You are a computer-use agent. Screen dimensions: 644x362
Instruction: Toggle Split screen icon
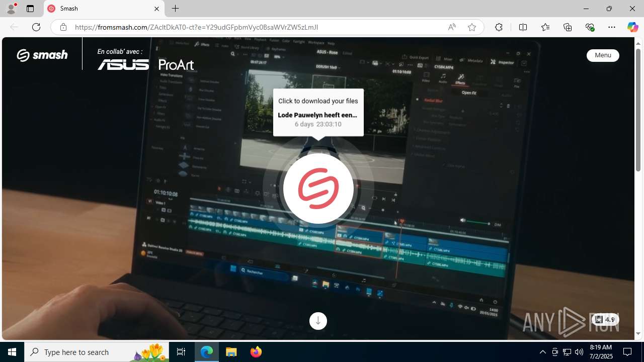(523, 27)
